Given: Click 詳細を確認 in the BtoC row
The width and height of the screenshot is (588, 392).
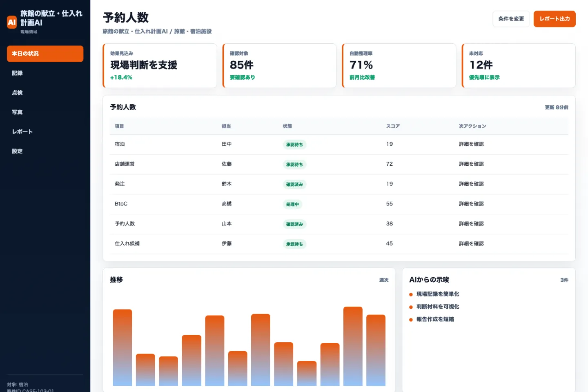Looking at the screenshot, I should click(x=471, y=204).
